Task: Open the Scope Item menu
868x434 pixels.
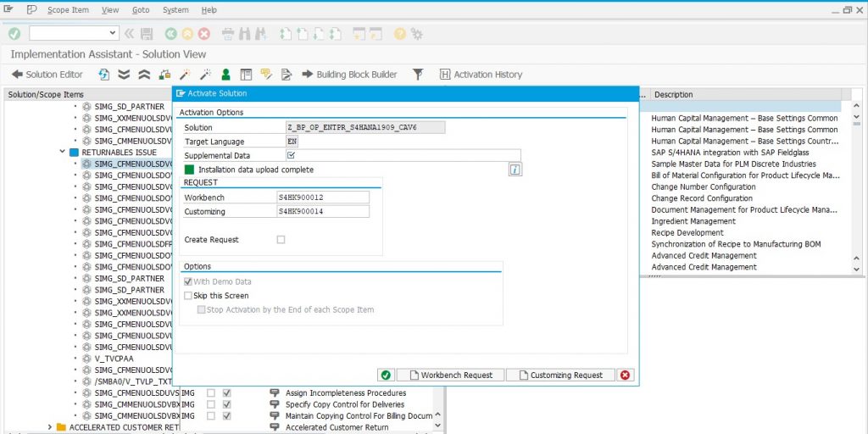Action: [x=68, y=10]
